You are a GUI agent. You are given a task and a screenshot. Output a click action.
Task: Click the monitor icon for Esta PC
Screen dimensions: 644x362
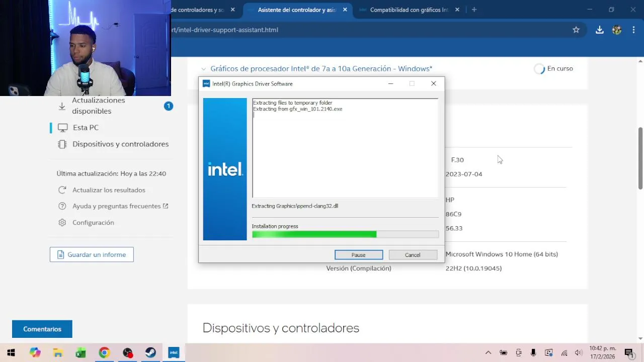[62, 128]
